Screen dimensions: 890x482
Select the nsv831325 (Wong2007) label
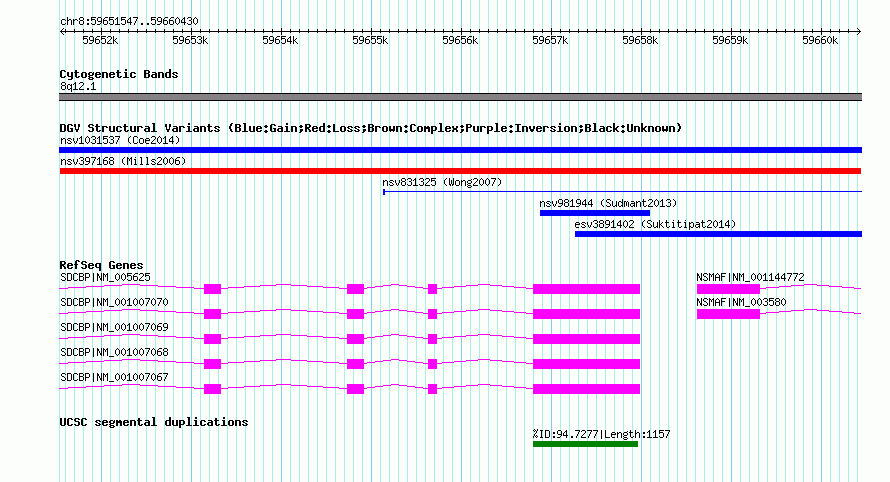442,182
